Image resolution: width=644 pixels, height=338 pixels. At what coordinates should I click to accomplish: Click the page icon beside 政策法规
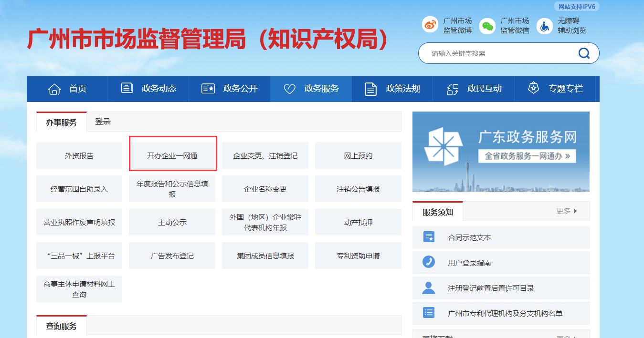pos(371,89)
